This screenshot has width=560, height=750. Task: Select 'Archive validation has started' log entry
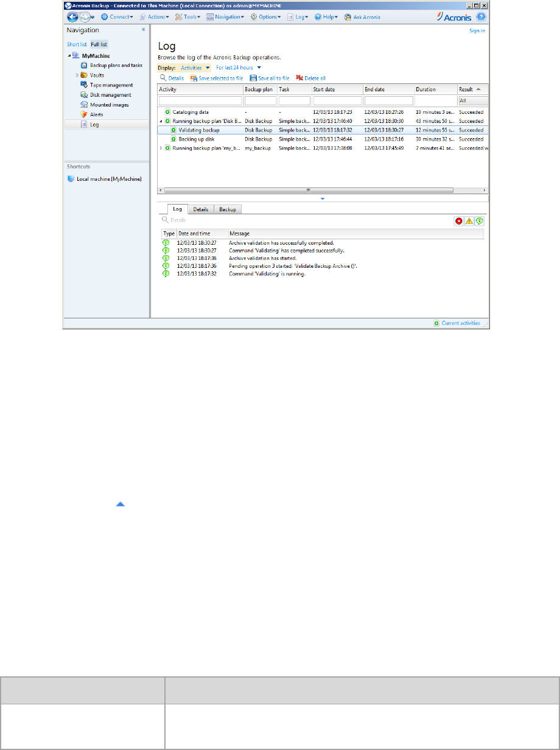(x=323, y=258)
